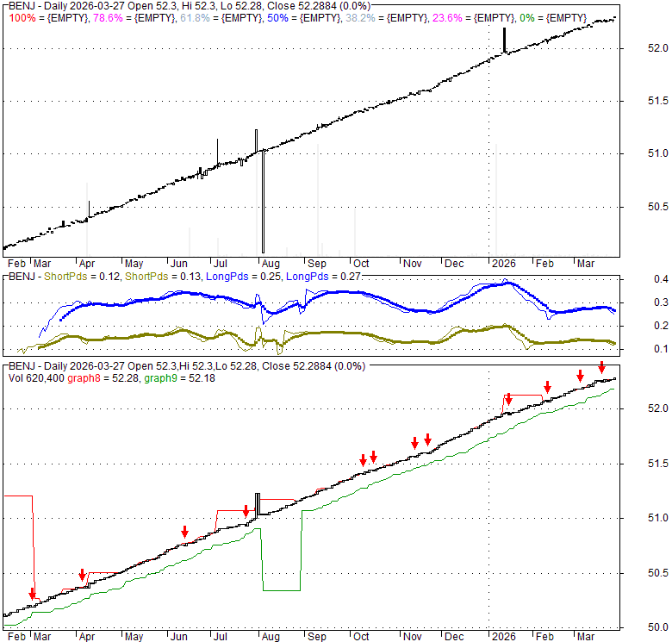Click the "LongPds = 0.27" indicator legend

coord(324,277)
